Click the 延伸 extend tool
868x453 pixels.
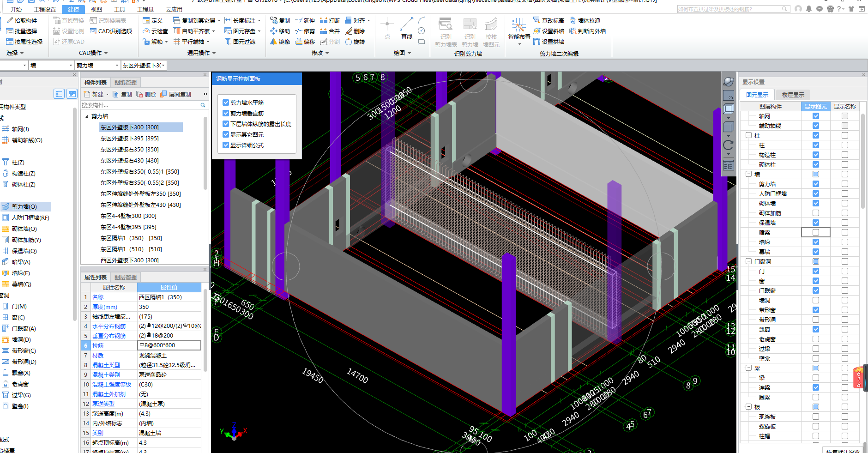[305, 20]
